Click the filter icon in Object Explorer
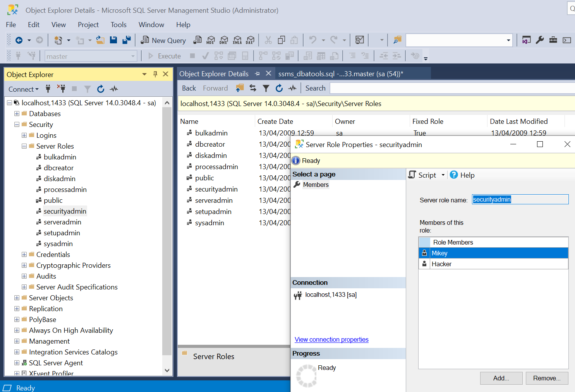Screen dimensions: 575x392 [x=88, y=89]
